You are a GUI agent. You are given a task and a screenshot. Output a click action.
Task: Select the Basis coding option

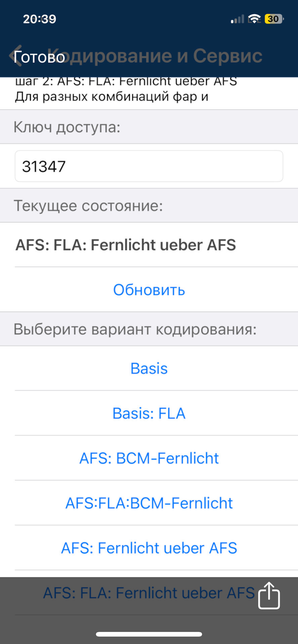[149, 368]
